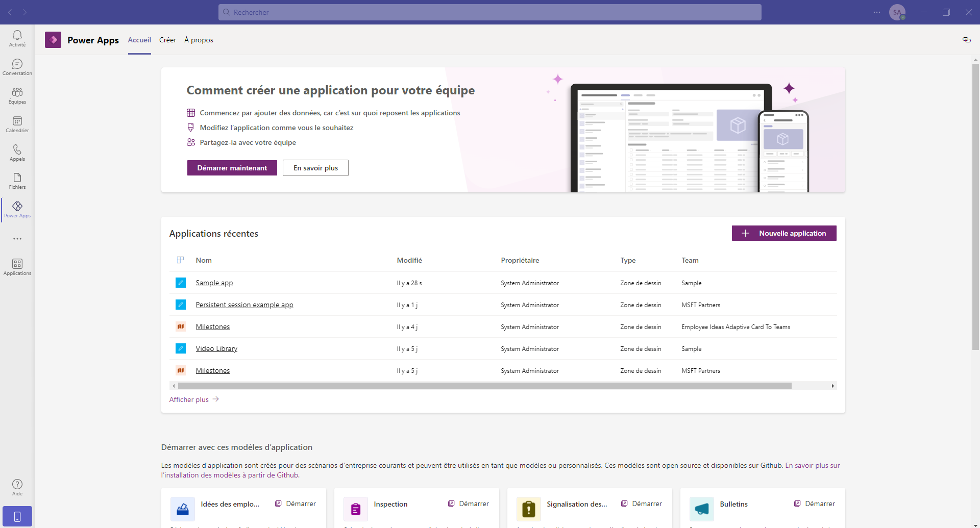
Task: Show more apps via sidebar ellipsis
Action: (17, 239)
